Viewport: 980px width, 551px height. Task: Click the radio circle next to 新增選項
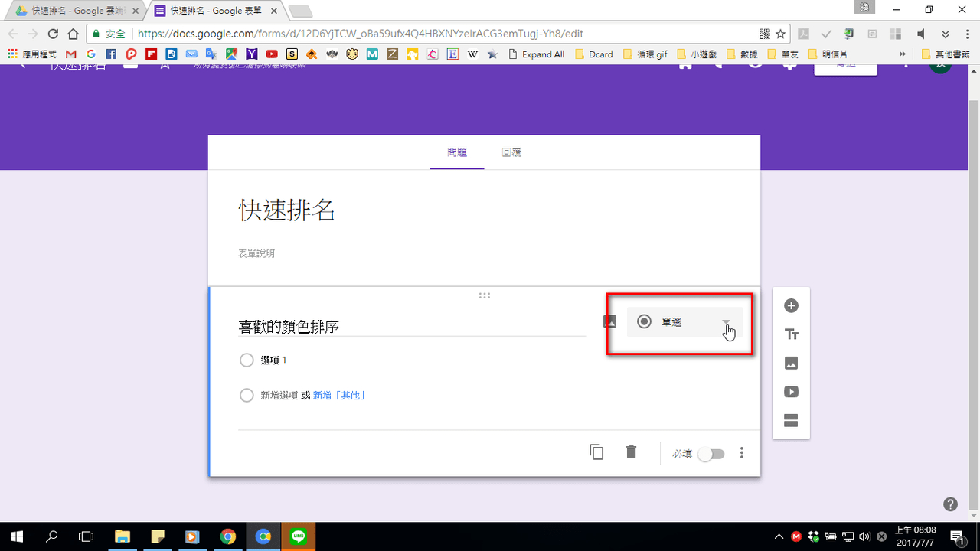[x=247, y=396]
